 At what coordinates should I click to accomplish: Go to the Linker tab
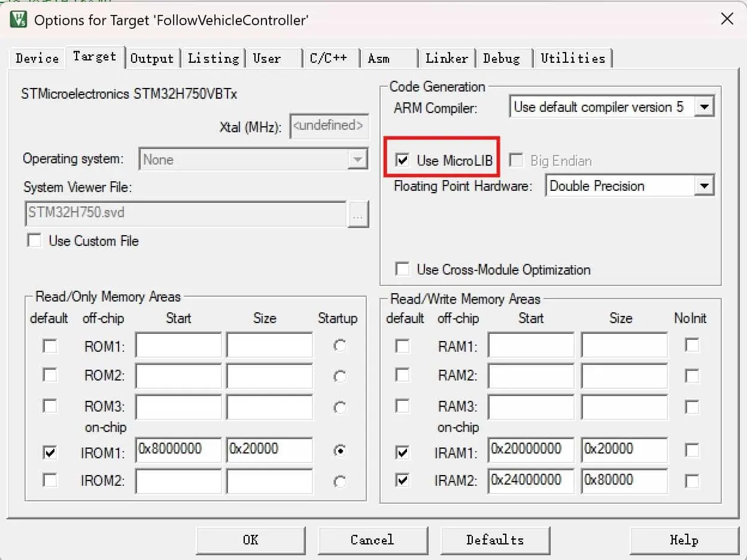click(x=447, y=58)
